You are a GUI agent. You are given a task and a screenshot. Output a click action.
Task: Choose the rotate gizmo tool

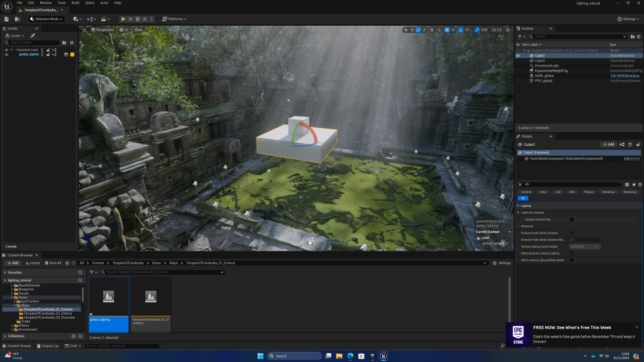coord(418,30)
